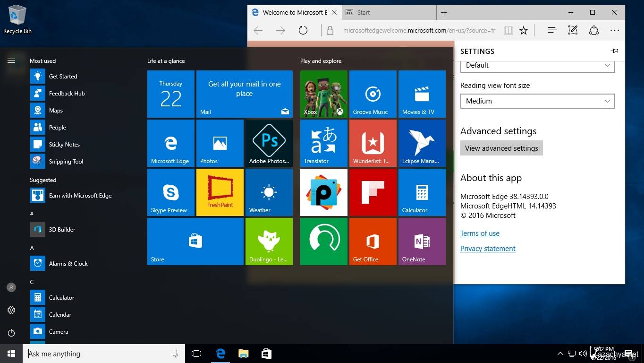Click the Make a Web Note icon

click(573, 30)
